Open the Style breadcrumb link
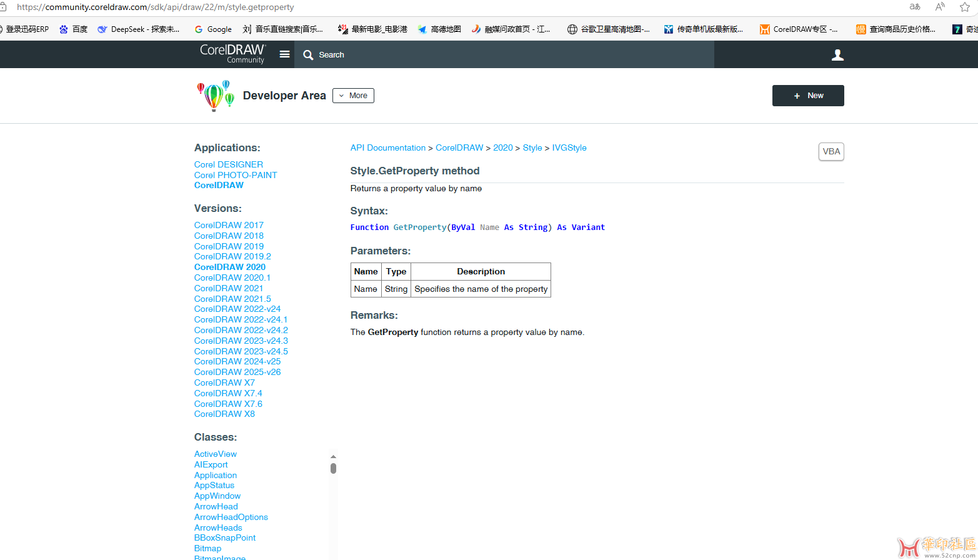 pos(532,148)
